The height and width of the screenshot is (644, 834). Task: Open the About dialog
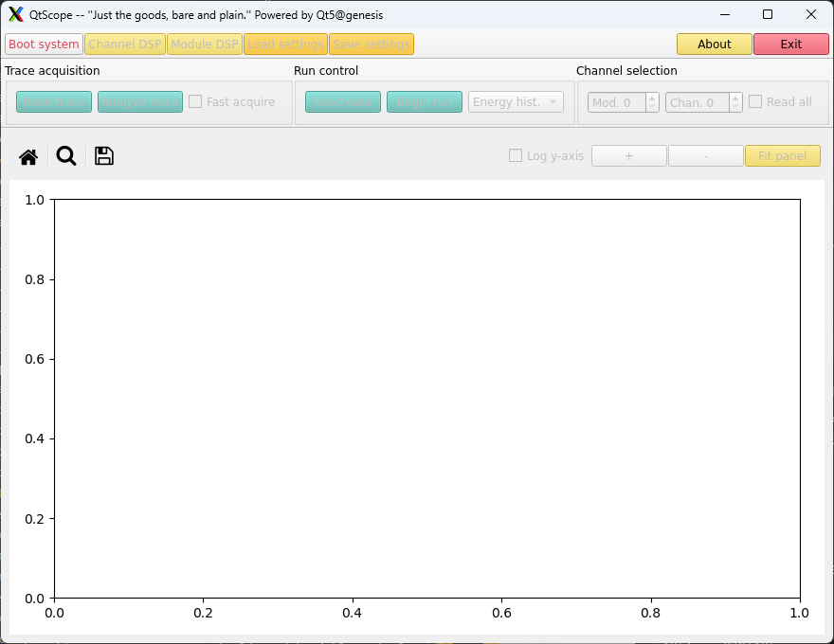tap(715, 45)
